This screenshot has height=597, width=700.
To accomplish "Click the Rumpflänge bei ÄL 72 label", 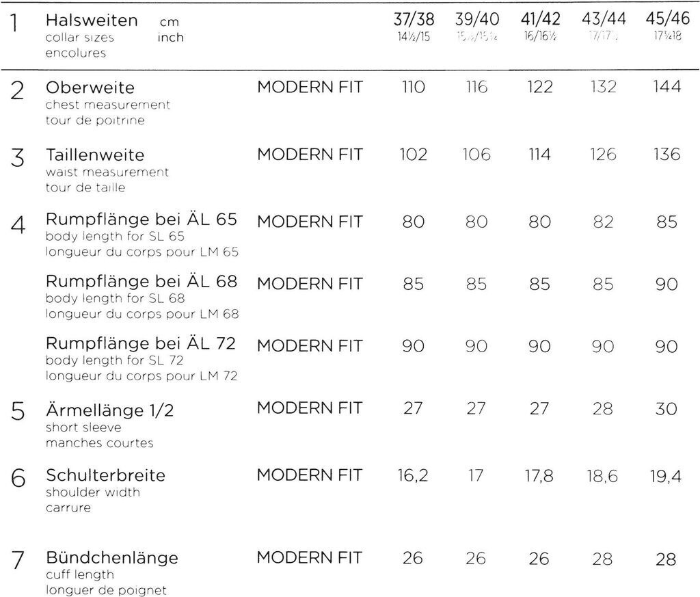I will (x=141, y=344).
